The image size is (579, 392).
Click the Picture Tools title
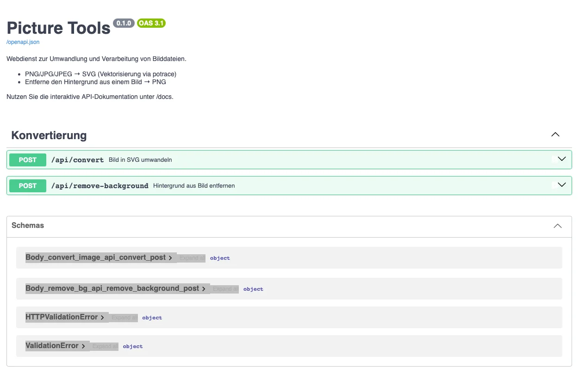[x=58, y=28]
